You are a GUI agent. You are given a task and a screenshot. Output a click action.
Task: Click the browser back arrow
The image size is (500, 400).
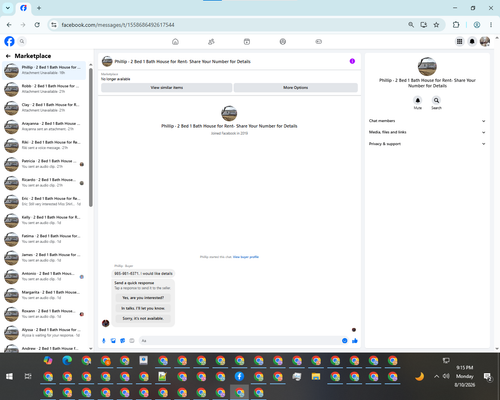click(9, 25)
